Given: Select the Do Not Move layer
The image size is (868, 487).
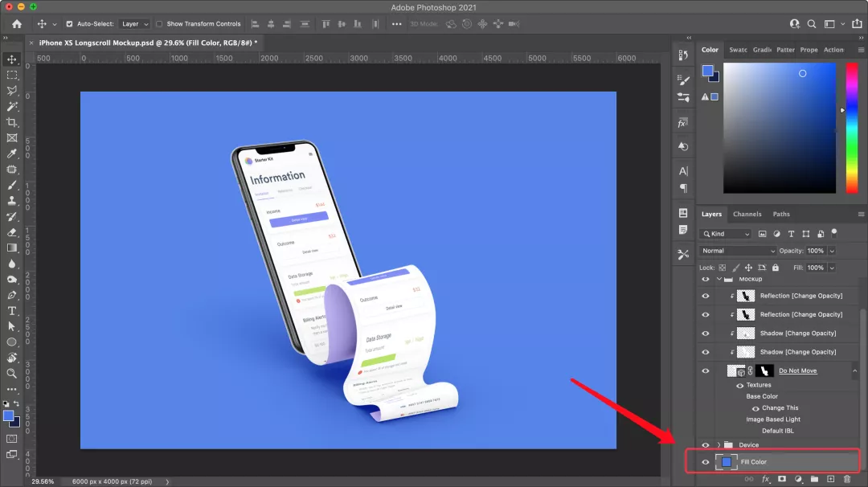Looking at the screenshot, I should [x=797, y=370].
